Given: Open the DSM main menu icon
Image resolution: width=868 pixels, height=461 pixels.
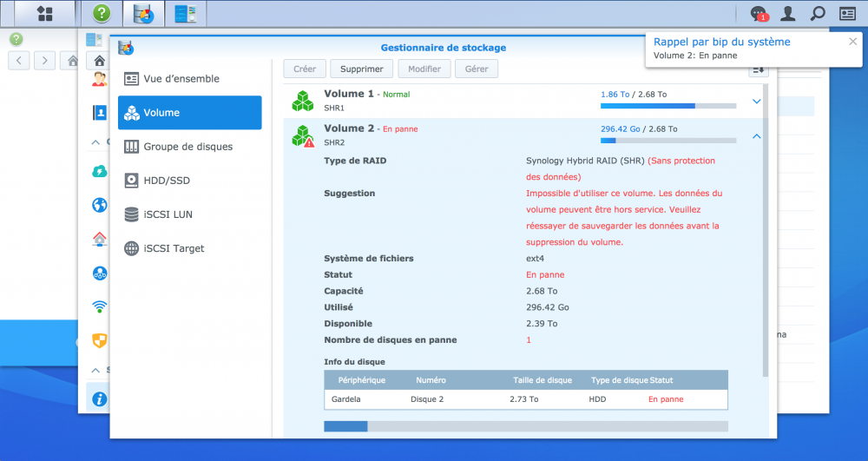Looking at the screenshot, I should [44, 14].
